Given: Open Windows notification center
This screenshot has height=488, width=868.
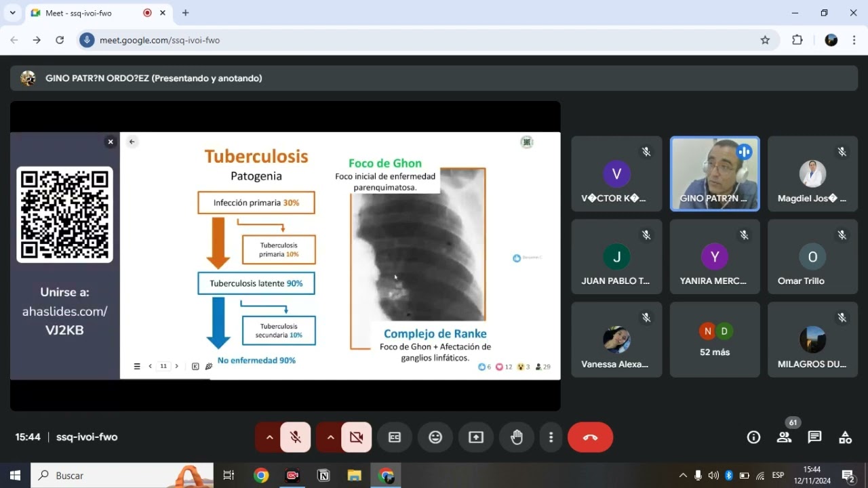Looking at the screenshot, I should [848, 475].
